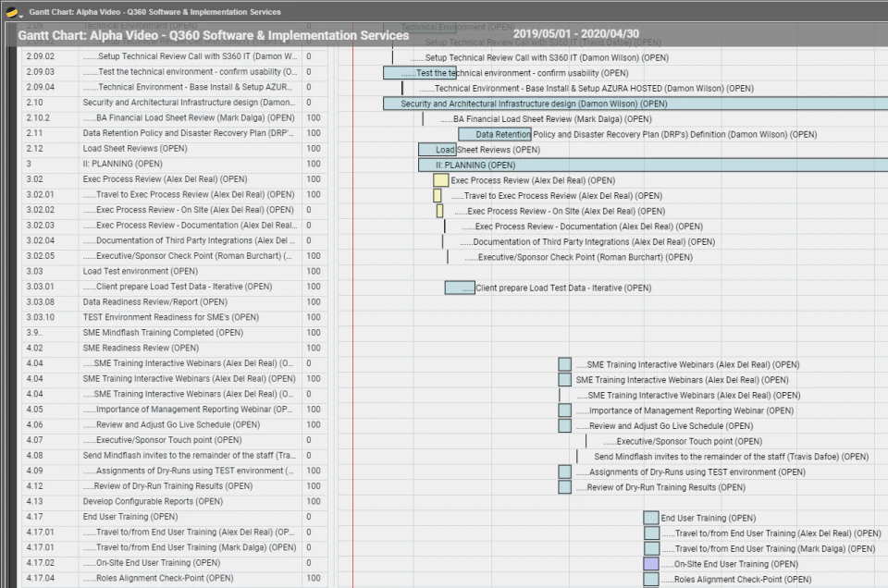Select the Review of Dry-Run Training Results block
This screenshot has height=588, width=888.
click(564, 487)
